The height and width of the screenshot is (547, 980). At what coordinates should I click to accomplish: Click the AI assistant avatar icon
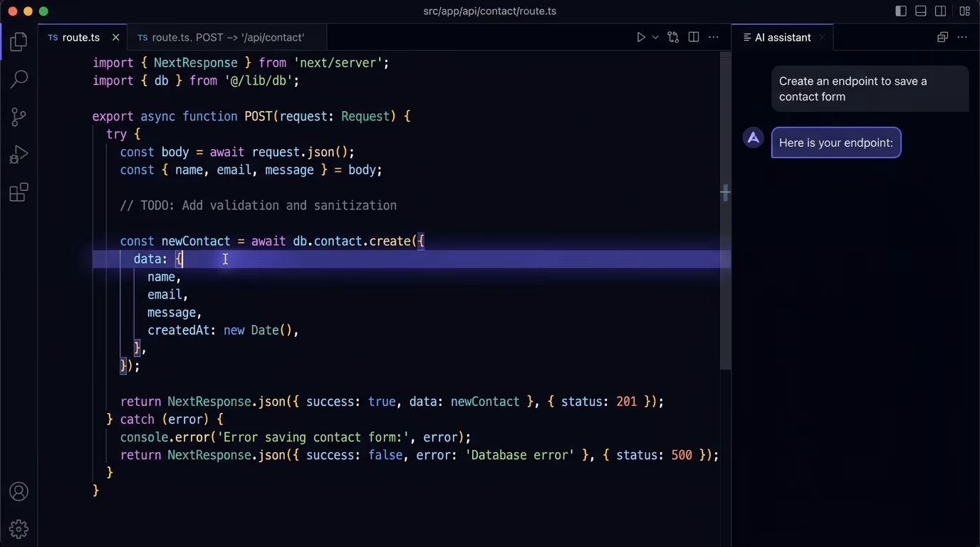(x=754, y=138)
